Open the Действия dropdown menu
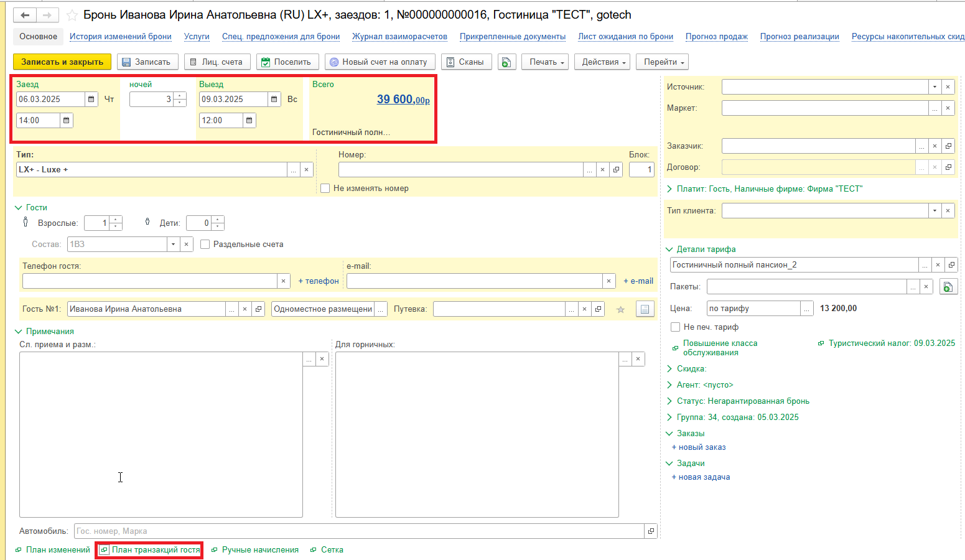The image size is (965, 560). point(602,62)
